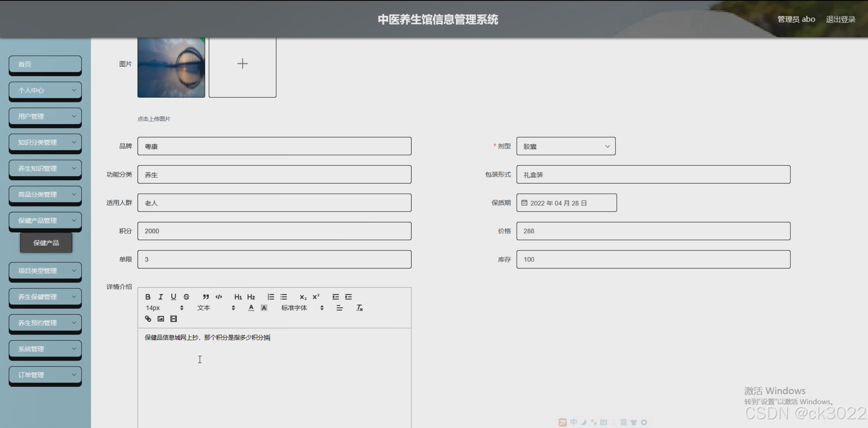Click the insert video icon

tap(174, 319)
